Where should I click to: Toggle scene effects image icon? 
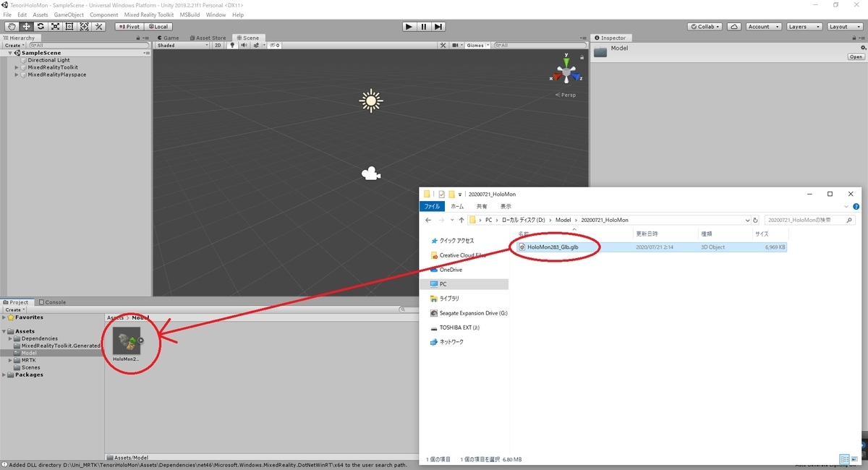click(x=255, y=46)
